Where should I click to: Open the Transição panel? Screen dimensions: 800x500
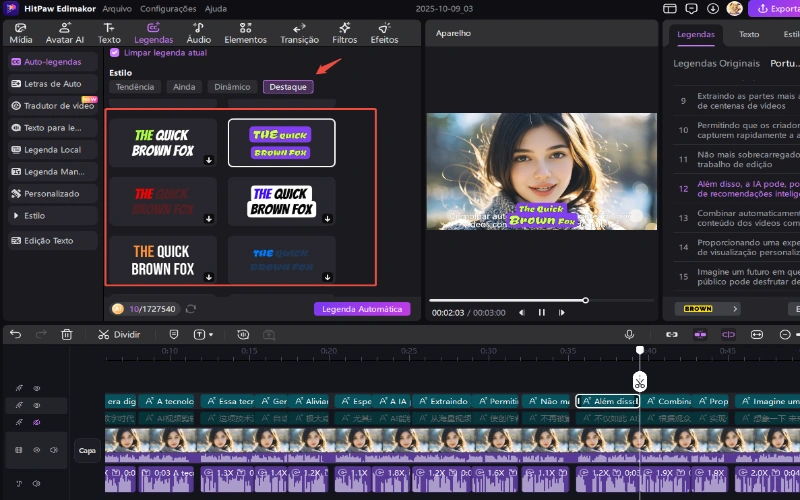[300, 33]
